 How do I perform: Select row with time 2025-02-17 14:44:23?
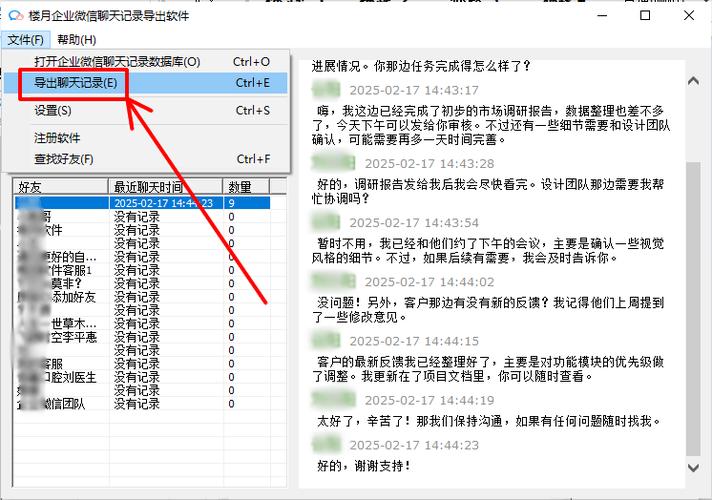click(143, 203)
